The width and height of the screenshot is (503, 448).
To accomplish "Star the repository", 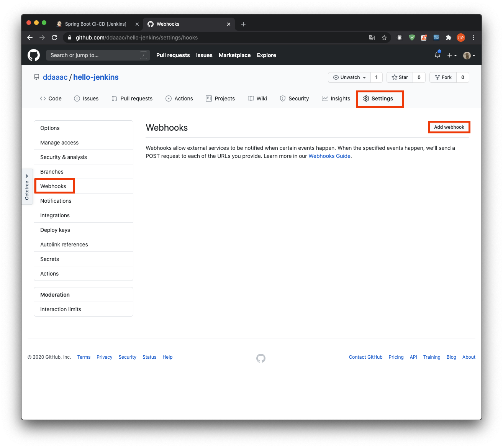I will click(x=400, y=77).
